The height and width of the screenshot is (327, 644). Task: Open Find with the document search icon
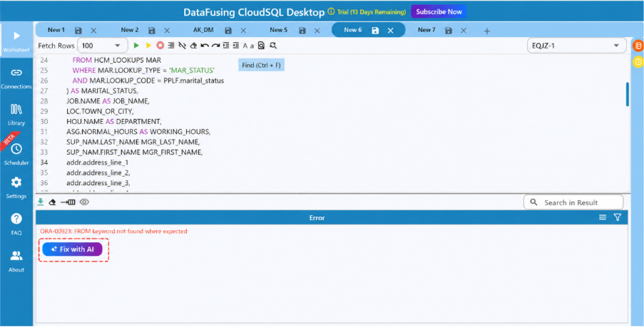click(261, 46)
